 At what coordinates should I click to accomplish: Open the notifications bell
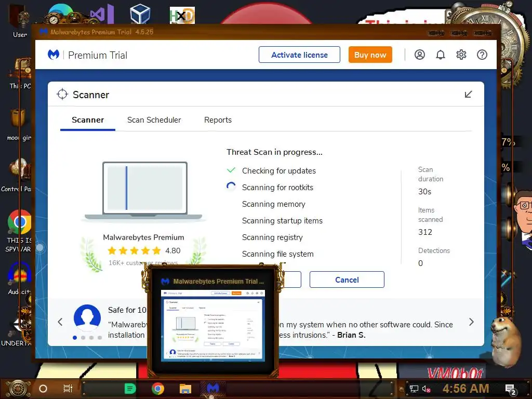(441, 55)
